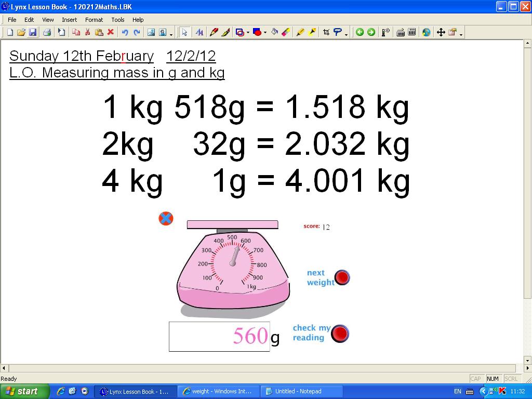This screenshot has height=399, width=532.
Task: Switch to weight - Windows Internet Explorer taskbar item
Action: point(219,392)
